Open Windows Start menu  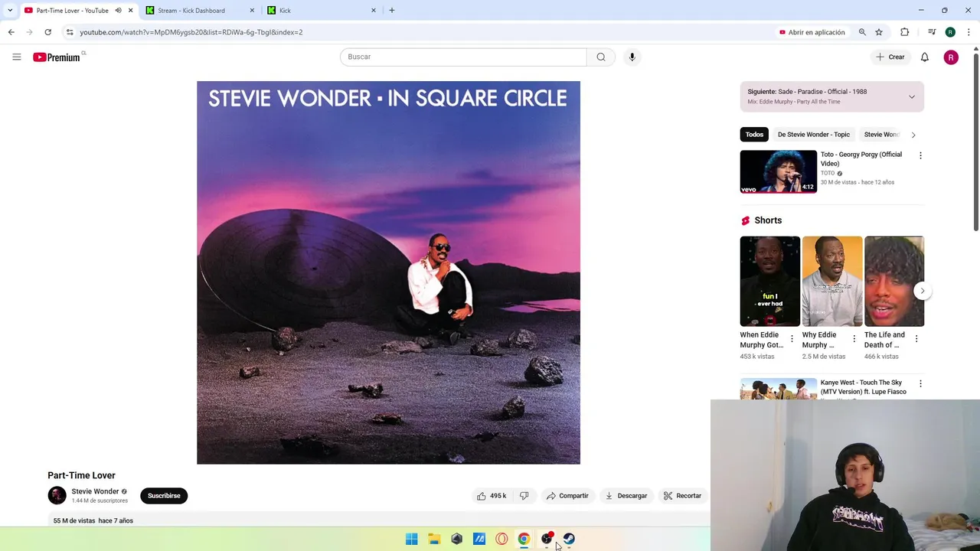tap(412, 539)
